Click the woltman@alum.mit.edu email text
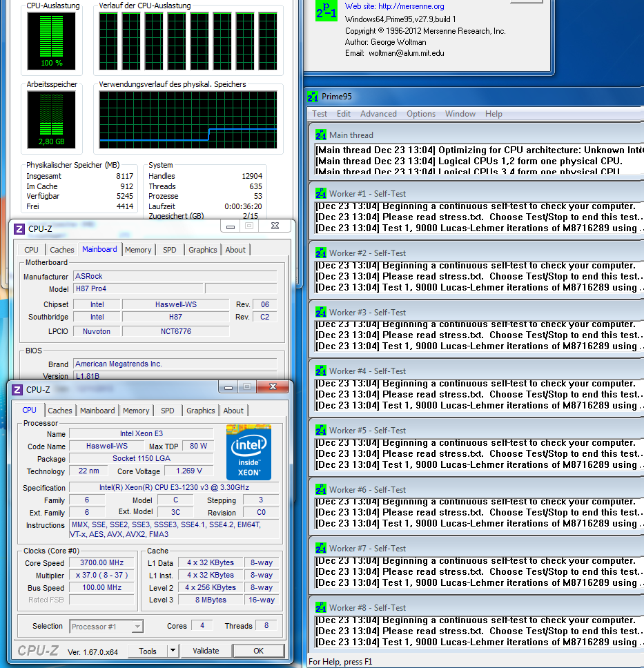 pyautogui.click(x=406, y=53)
